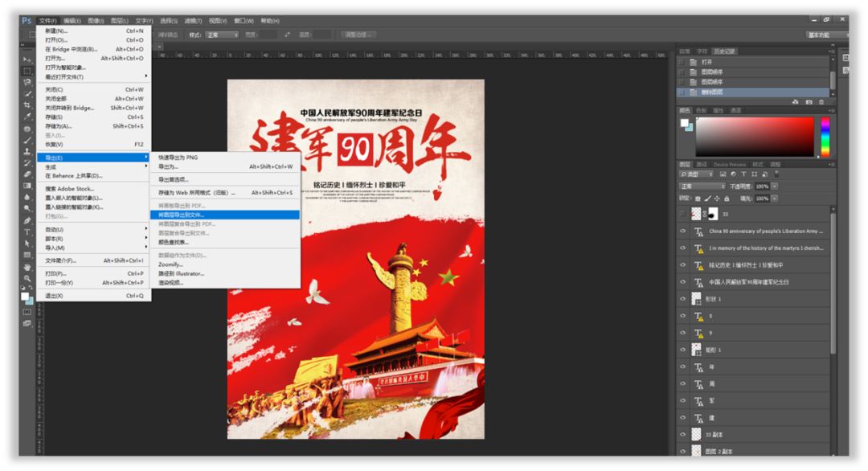Open the opacity 100% dropdown arrow
The height and width of the screenshot is (471, 868).
(775, 186)
